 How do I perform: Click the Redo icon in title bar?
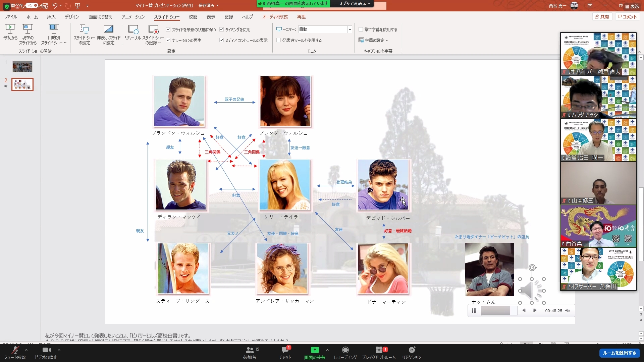coord(68,6)
